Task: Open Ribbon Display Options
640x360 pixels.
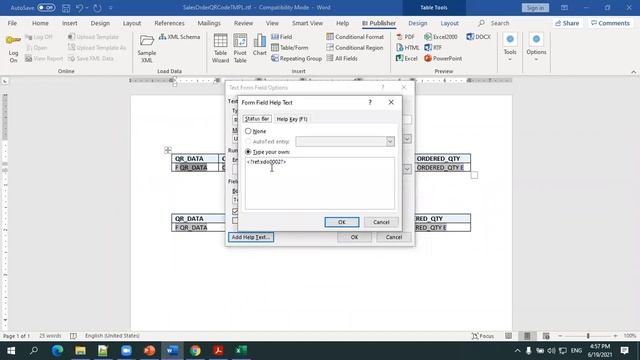Action: point(564,8)
